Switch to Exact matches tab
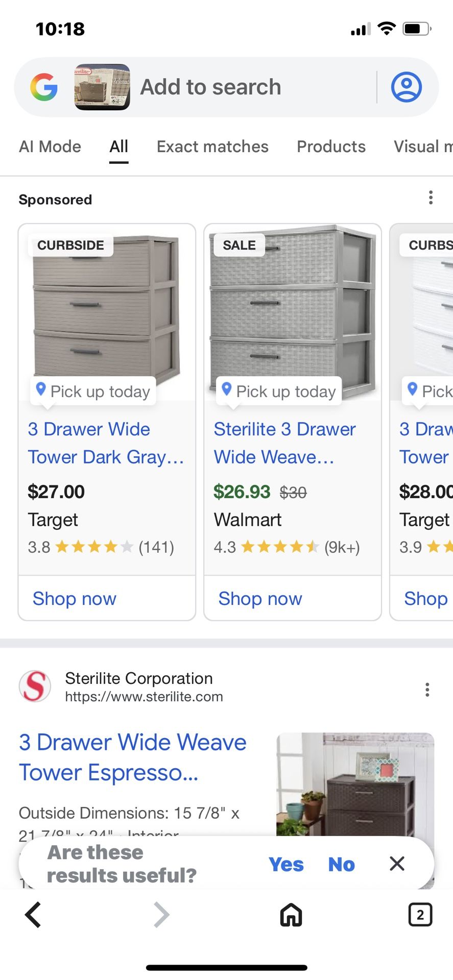453x980 pixels. click(212, 146)
